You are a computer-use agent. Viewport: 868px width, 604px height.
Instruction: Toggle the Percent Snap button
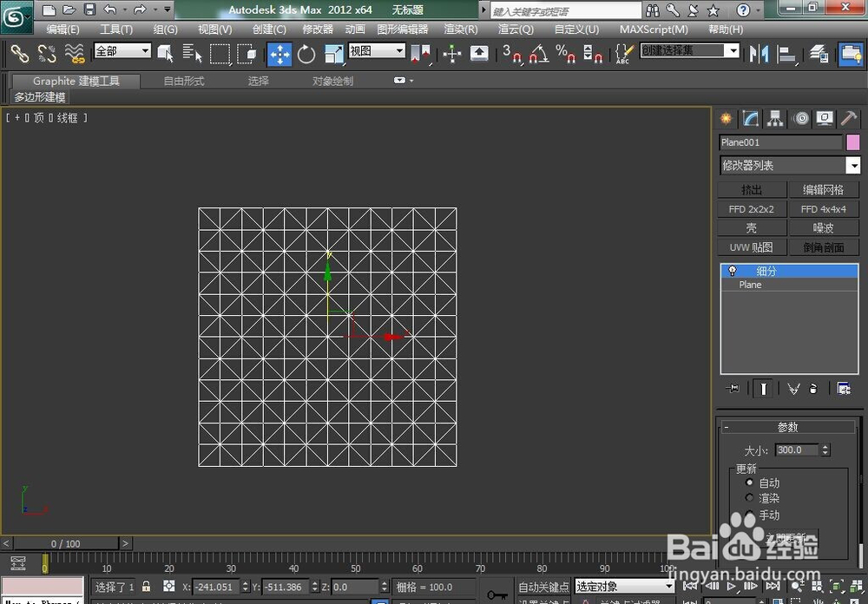565,54
